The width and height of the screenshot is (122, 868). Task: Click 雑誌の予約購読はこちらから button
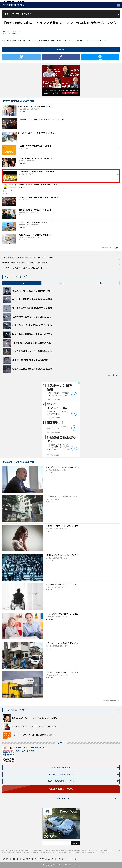(61, 781)
